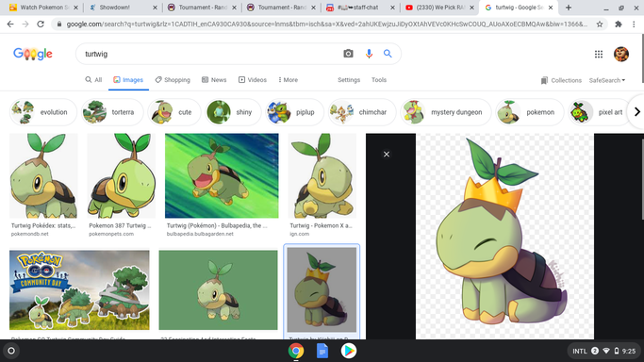This screenshot has height=362, width=644.
Task: Open the Google apps grid
Action: (x=599, y=54)
